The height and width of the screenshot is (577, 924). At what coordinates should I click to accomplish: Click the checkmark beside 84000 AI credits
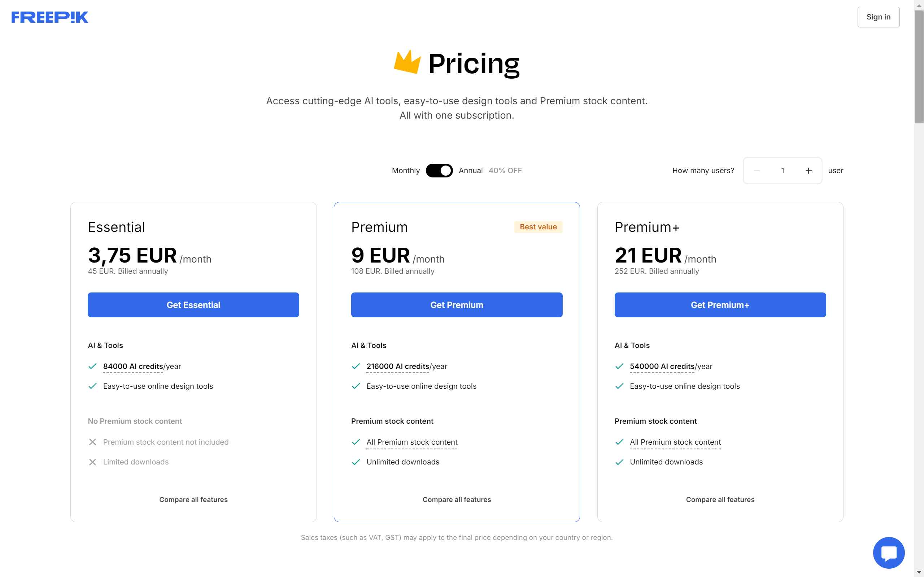[x=92, y=366]
